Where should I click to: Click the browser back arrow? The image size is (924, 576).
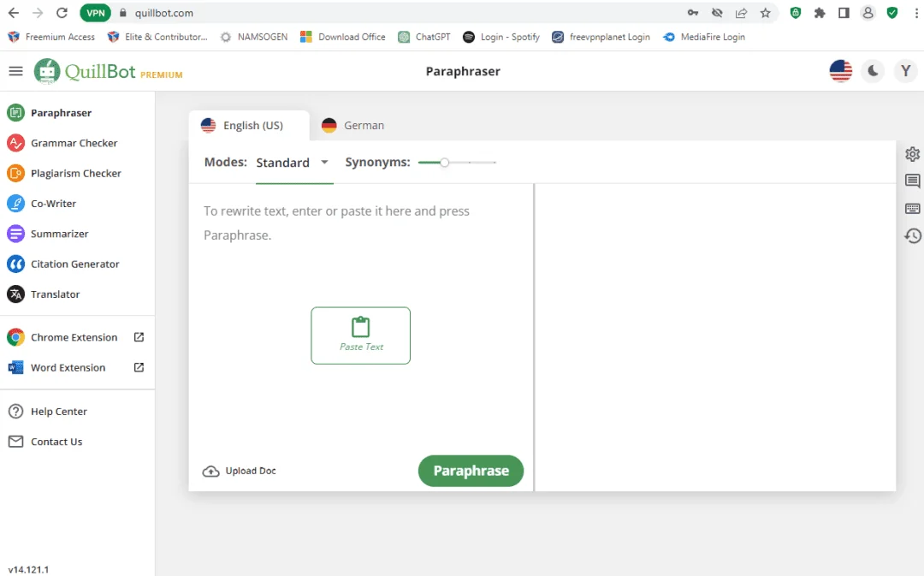point(14,13)
